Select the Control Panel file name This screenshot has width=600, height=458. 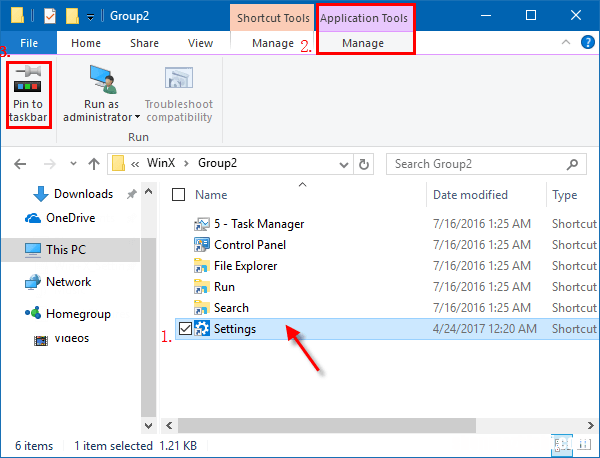[x=250, y=244]
